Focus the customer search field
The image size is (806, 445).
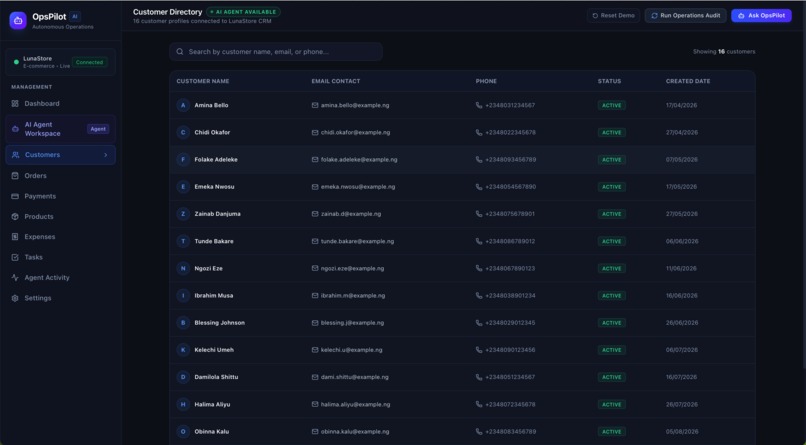coord(276,51)
